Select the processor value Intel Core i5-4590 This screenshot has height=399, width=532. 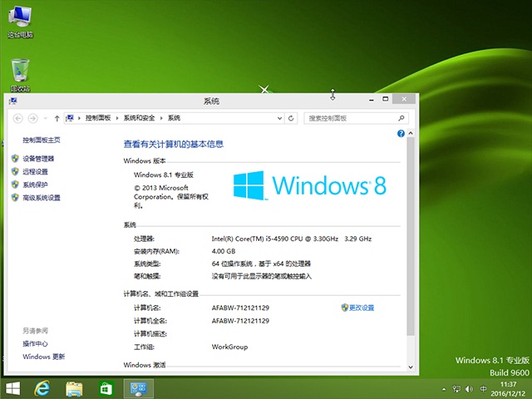pyautogui.click(x=292, y=239)
